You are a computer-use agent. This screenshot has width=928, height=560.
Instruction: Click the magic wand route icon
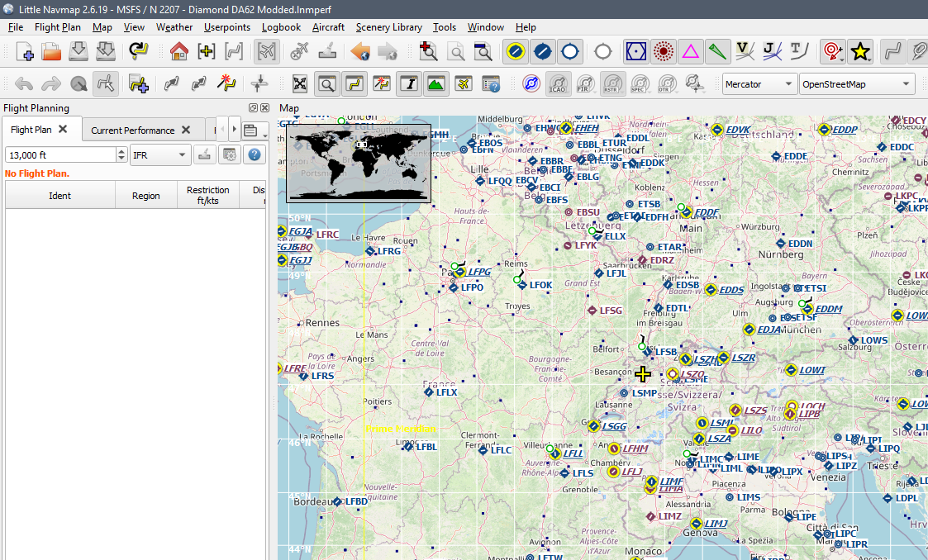click(x=226, y=84)
